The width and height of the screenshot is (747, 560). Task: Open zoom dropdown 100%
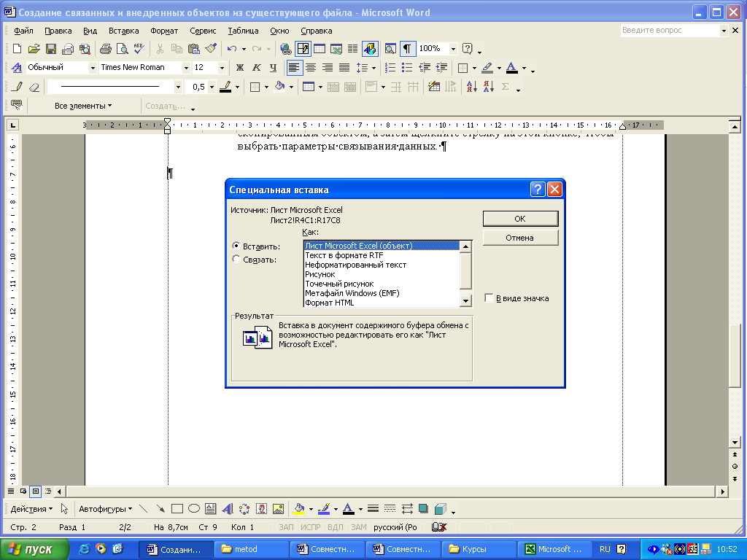click(453, 49)
